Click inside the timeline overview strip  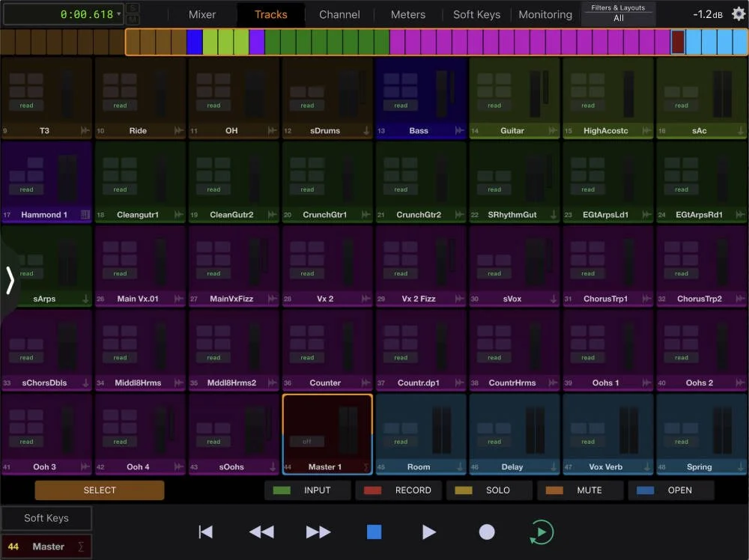374,42
